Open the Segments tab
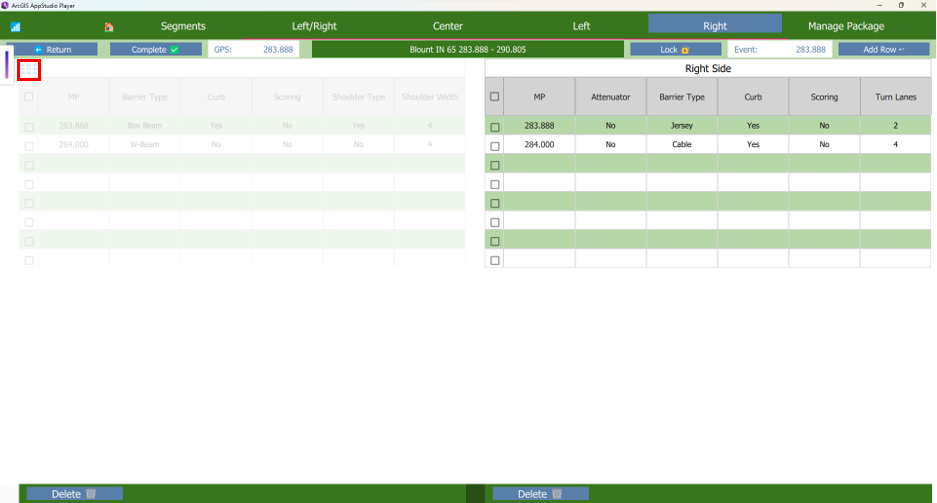The width and height of the screenshot is (937, 503). tap(183, 26)
